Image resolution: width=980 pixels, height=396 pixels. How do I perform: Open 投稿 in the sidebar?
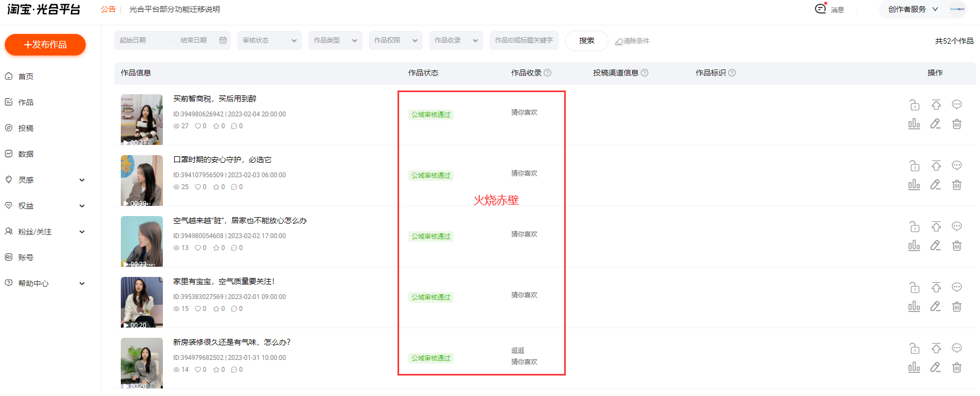[x=25, y=128]
